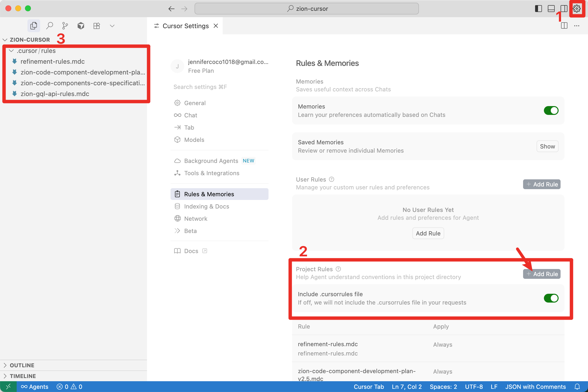Open the cube-shaped sidebar view icon
588x392 pixels.
point(81,26)
